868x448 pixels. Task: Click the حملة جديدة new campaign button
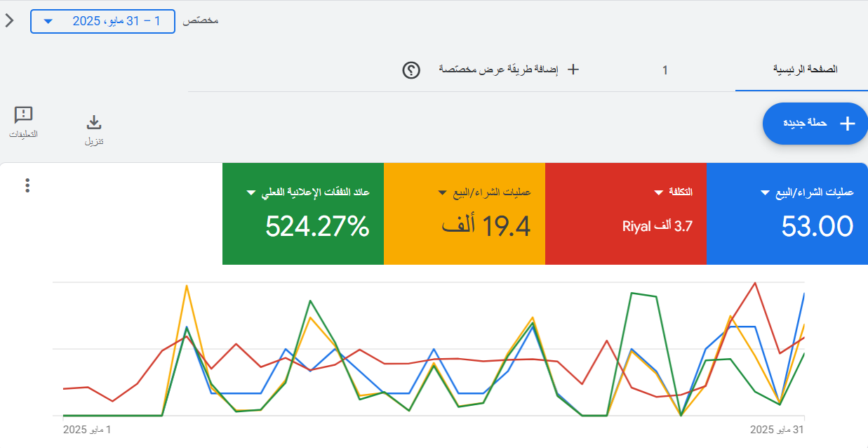815,124
